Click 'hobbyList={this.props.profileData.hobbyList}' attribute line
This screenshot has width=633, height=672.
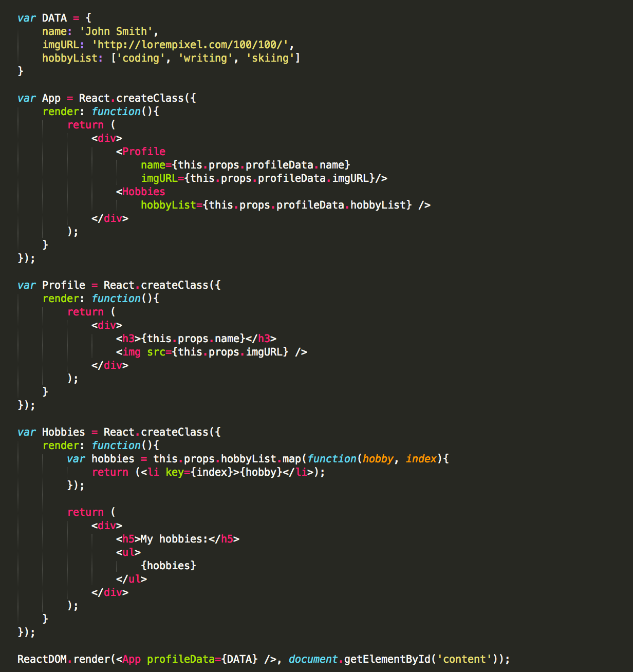point(276,205)
